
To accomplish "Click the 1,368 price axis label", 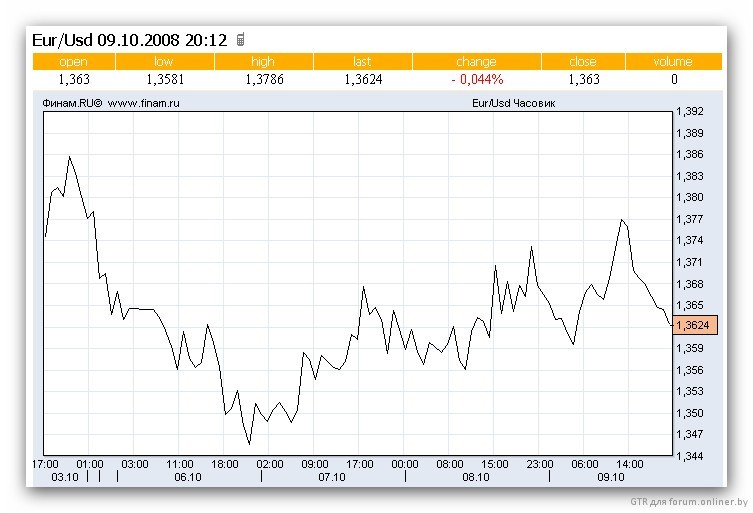I will 690,284.
